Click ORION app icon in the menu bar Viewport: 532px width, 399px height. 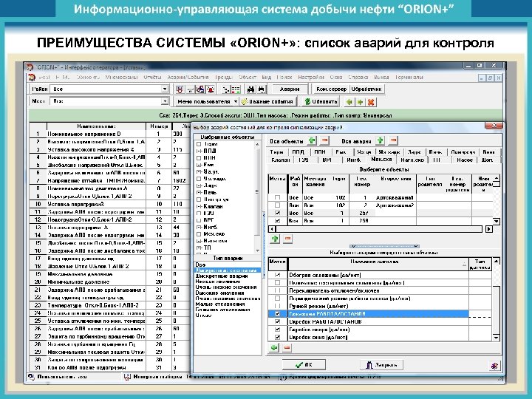tap(32, 78)
